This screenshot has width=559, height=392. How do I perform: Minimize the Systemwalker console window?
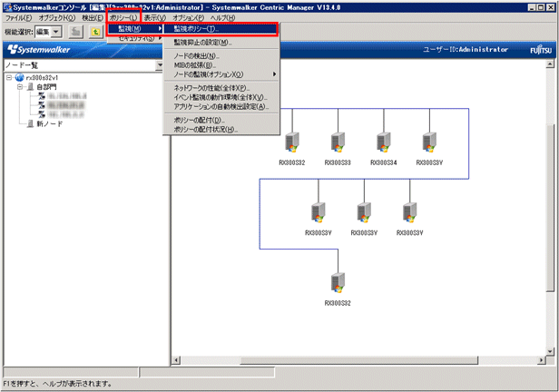pos(532,7)
